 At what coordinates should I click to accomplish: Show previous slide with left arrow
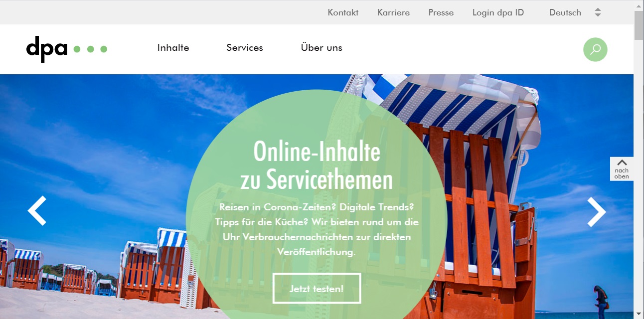37,211
